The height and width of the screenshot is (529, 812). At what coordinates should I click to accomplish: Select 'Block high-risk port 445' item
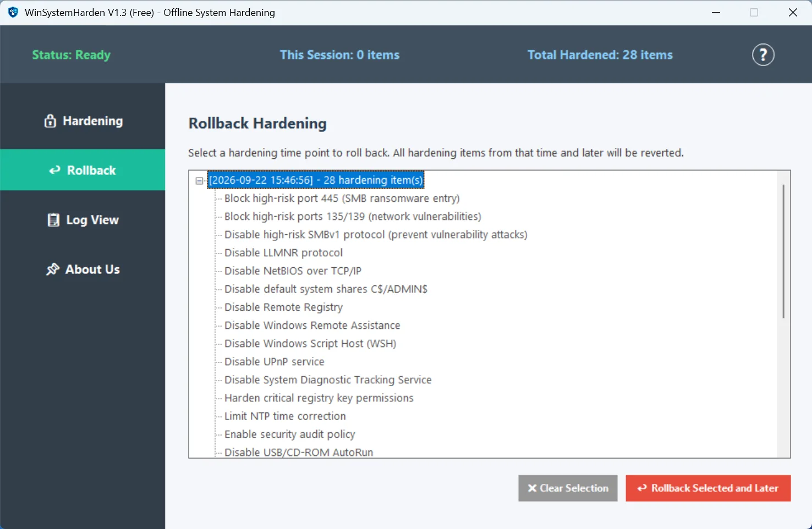[x=342, y=198]
